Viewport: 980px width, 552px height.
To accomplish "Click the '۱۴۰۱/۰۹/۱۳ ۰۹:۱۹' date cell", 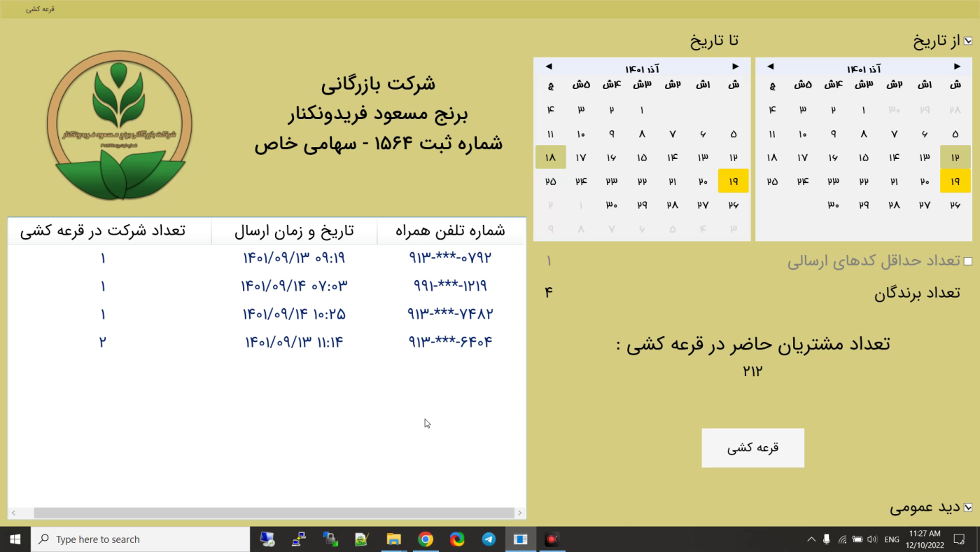I will coord(294,258).
